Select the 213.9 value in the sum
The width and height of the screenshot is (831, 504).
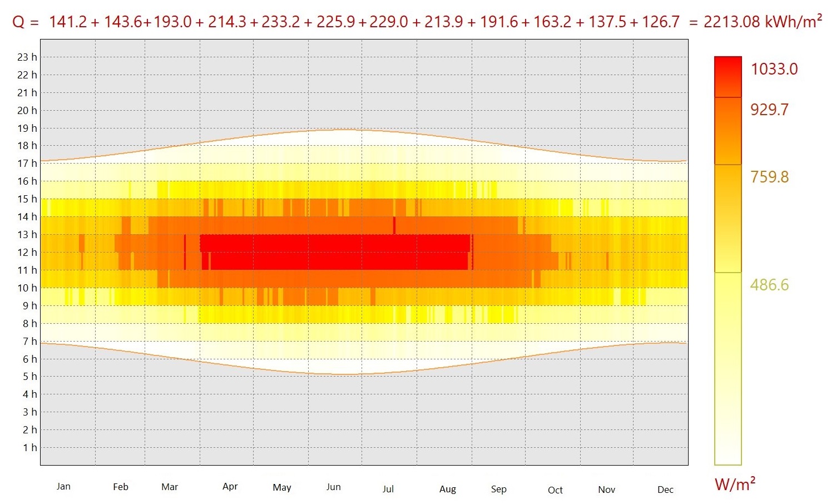[x=444, y=22]
